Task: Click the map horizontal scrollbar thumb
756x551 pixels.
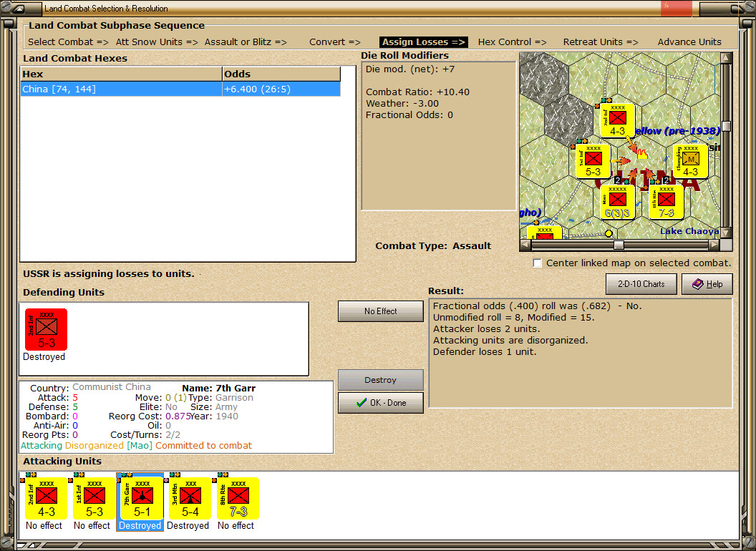Action: click(619, 245)
